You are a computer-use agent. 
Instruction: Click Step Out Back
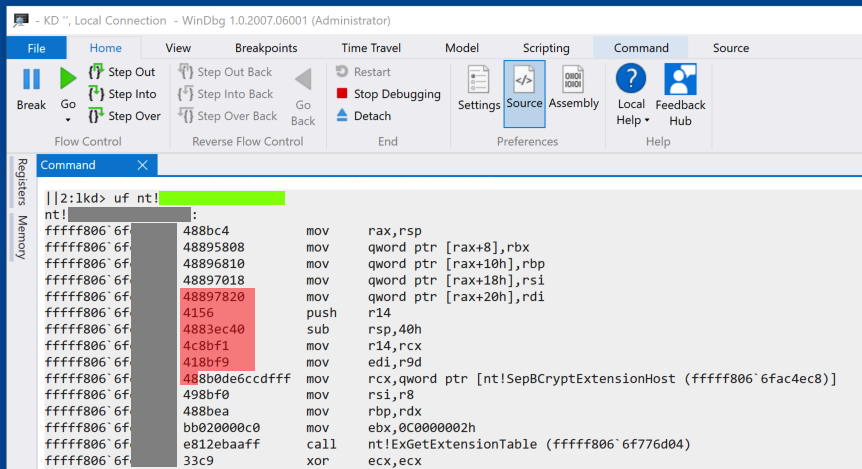[x=225, y=72]
